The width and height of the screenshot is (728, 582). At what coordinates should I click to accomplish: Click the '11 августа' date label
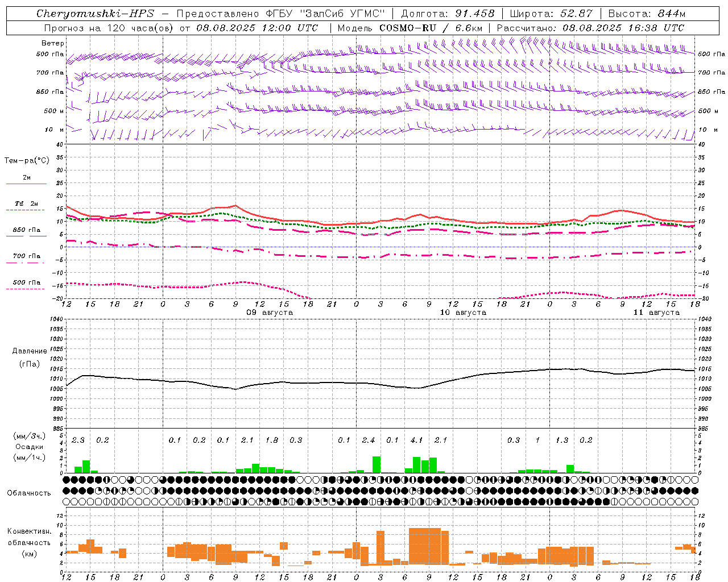(656, 313)
